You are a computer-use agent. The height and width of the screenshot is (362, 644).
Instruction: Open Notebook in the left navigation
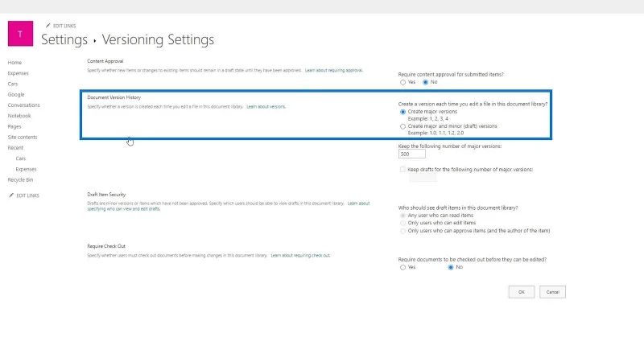19,116
